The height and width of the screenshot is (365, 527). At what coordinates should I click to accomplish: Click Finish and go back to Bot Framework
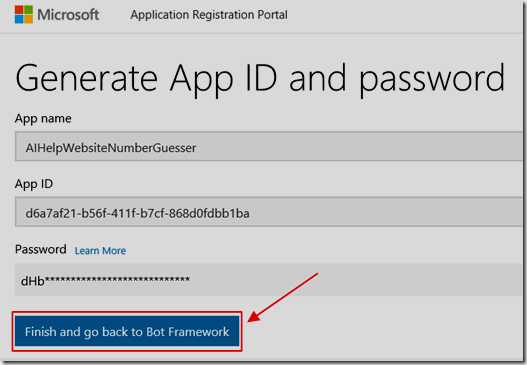[x=127, y=331]
